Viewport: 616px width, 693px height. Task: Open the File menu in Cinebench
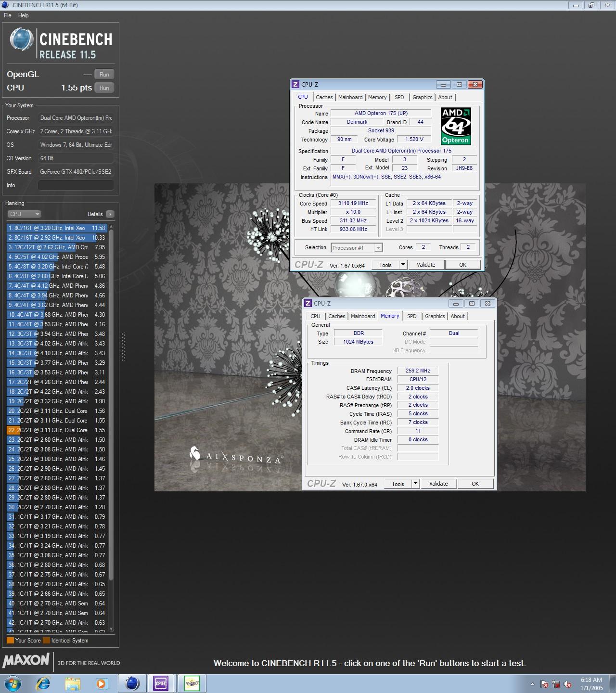(8, 15)
